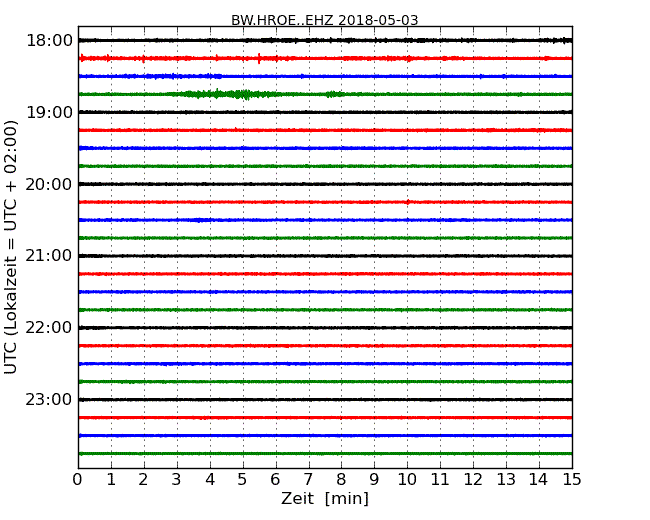The height and width of the screenshot is (520, 650).
Task: Click the black 18:00 seismogram trace
Action: (325, 40)
